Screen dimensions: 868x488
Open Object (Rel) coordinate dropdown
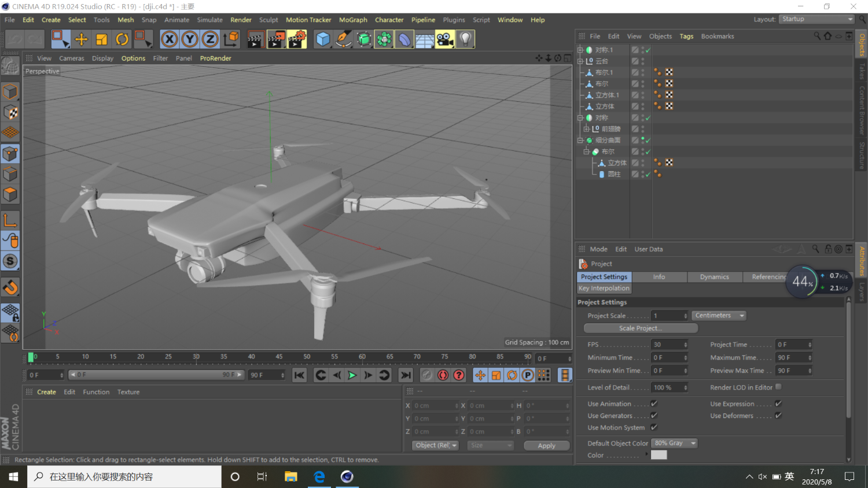[x=436, y=445]
